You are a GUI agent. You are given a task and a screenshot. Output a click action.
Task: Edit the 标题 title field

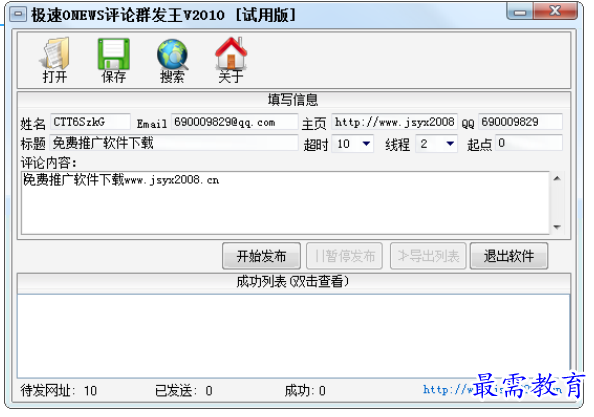(x=174, y=143)
